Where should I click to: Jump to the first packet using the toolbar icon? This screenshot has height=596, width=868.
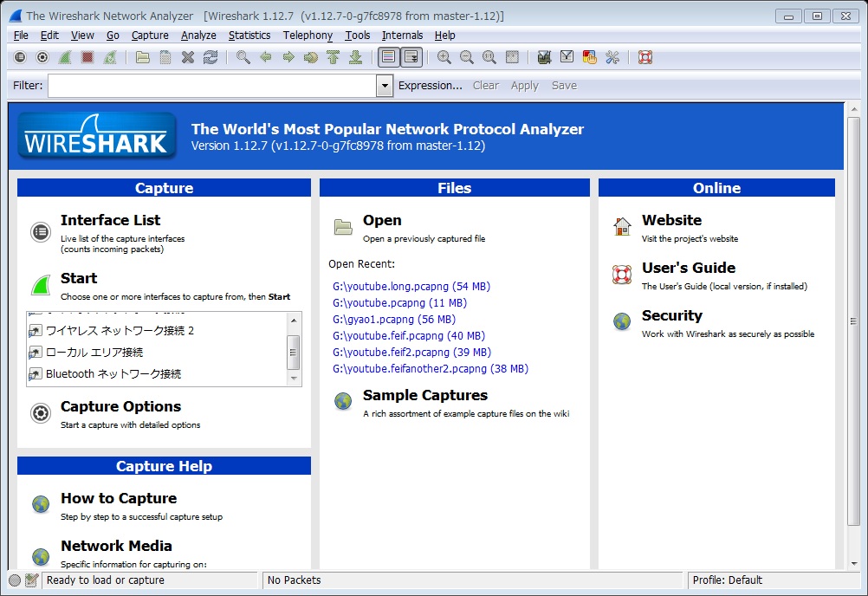[x=334, y=57]
